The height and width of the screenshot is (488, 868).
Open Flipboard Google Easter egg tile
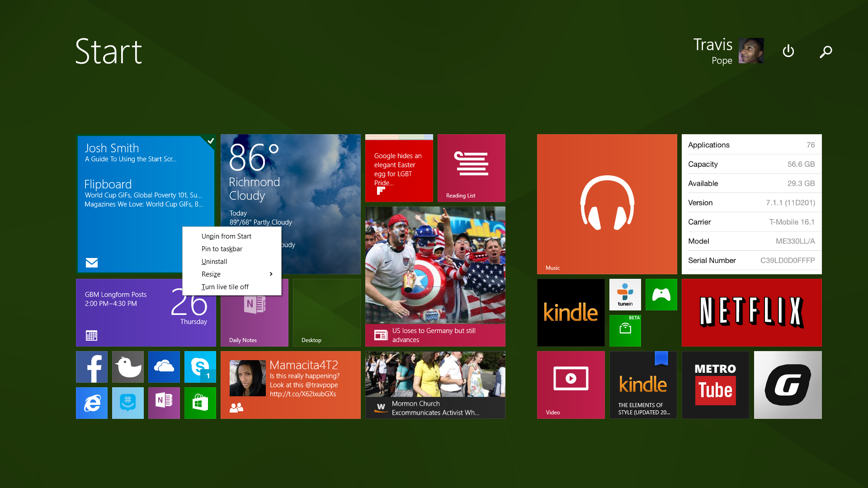pyautogui.click(x=399, y=168)
